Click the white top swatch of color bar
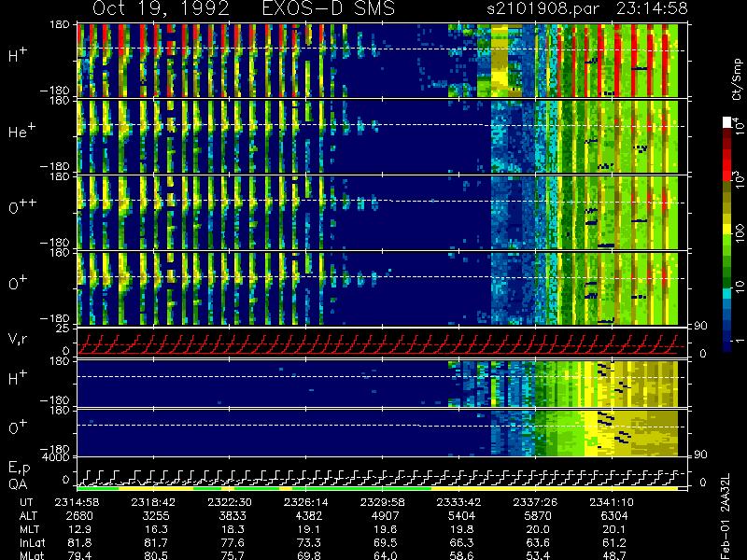Image resolution: width=747 pixels, height=560 pixels. pyautogui.click(x=727, y=122)
